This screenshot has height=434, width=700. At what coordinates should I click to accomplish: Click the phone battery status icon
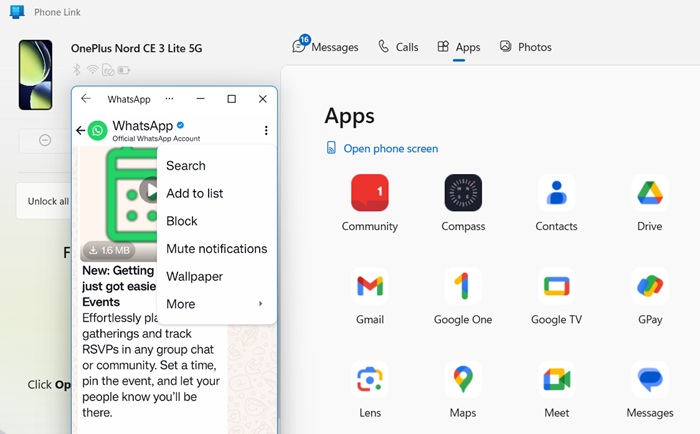tap(124, 70)
